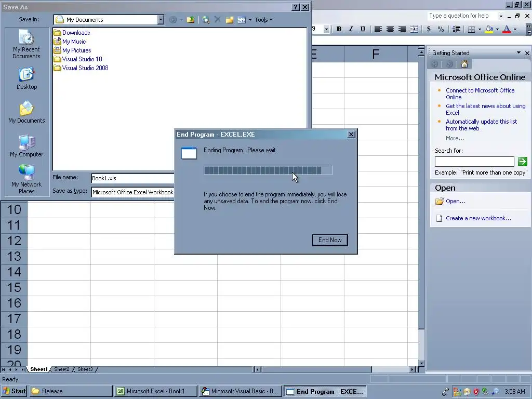Viewport: 532px width, 399px height.
Task: Switch to Microsoft Visual Basic taskbar button
Action: click(240, 391)
